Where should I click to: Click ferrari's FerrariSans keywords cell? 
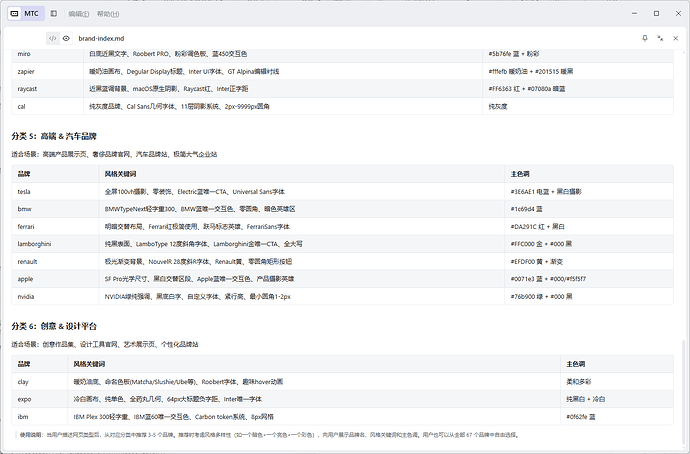(302, 227)
